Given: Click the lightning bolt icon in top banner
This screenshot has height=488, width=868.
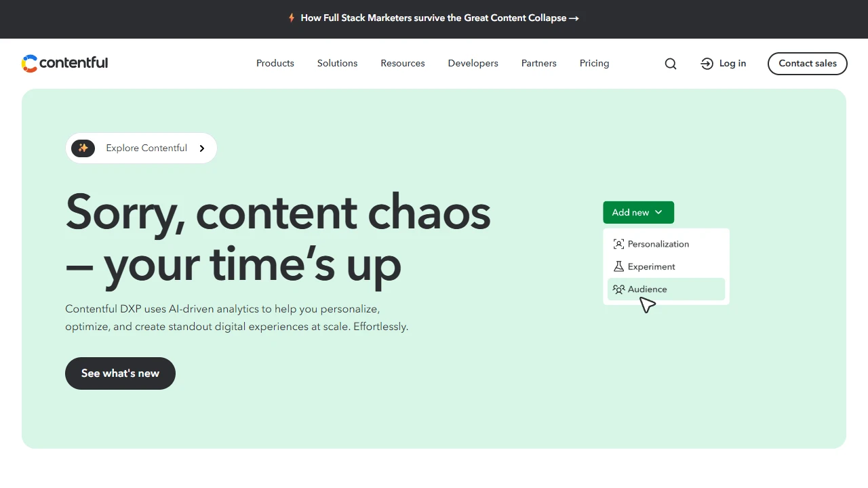Looking at the screenshot, I should pos(292,18).
